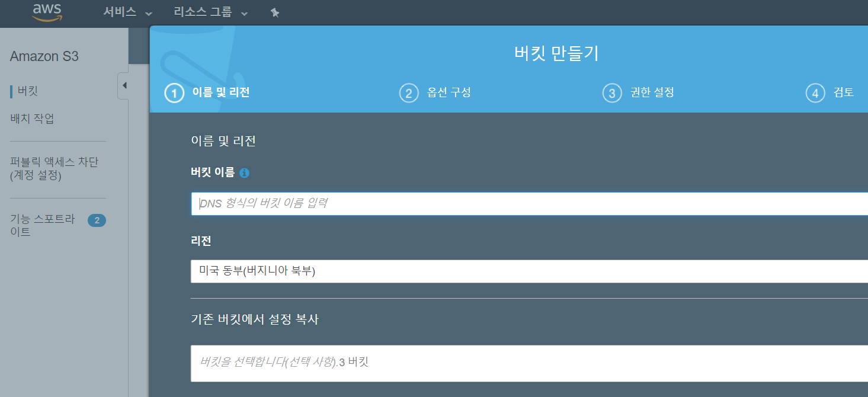Focus the DNS 형식의 버킷 이름 입력 field
868x397 pixels.
coord(529,204)
